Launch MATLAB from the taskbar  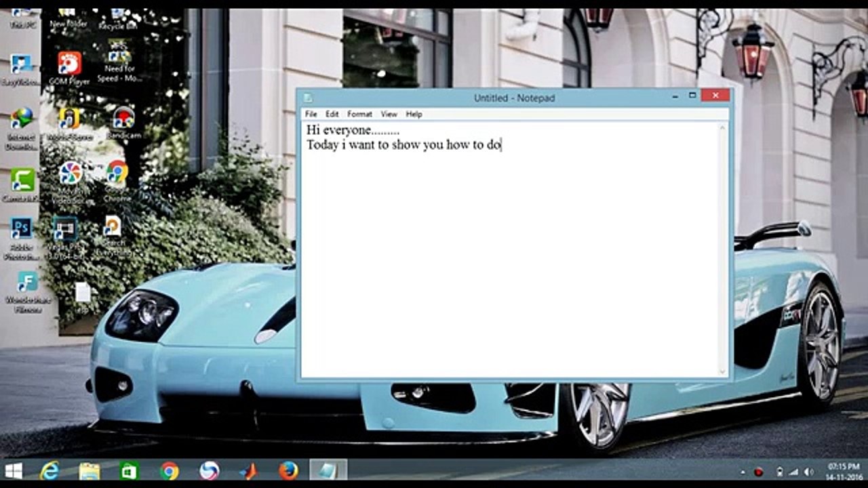[249, 470]
